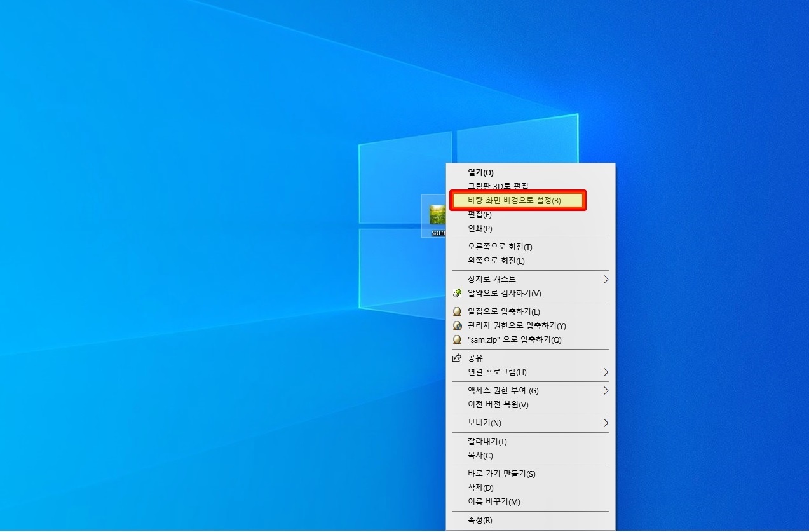Expand arrow next to 장치로 캐스트
The width and height of the screenshot is (809, 532).
[606, 280]
